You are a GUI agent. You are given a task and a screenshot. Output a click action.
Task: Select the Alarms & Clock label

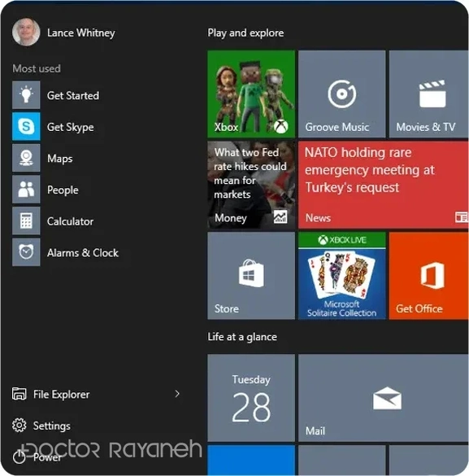[83, 252]
